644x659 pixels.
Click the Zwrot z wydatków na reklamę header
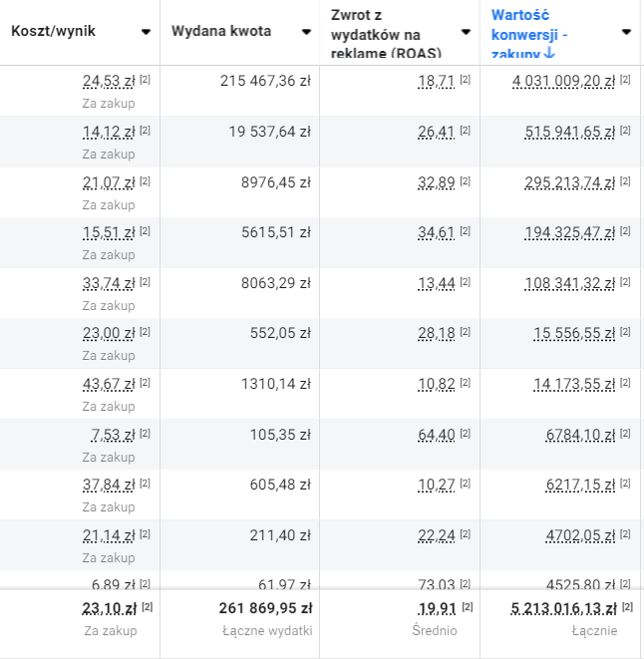(386, 33)
